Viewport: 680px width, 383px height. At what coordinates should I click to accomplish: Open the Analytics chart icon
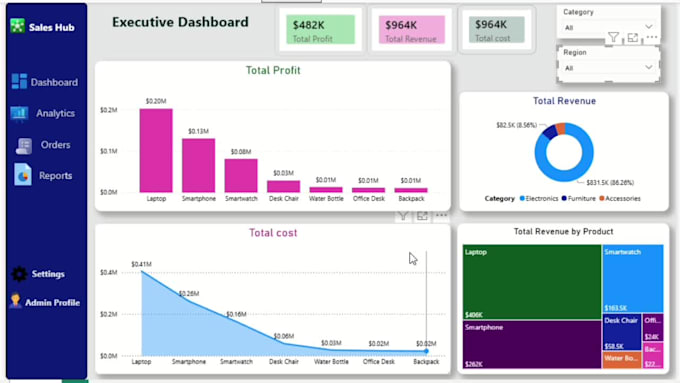pos(19,114)
